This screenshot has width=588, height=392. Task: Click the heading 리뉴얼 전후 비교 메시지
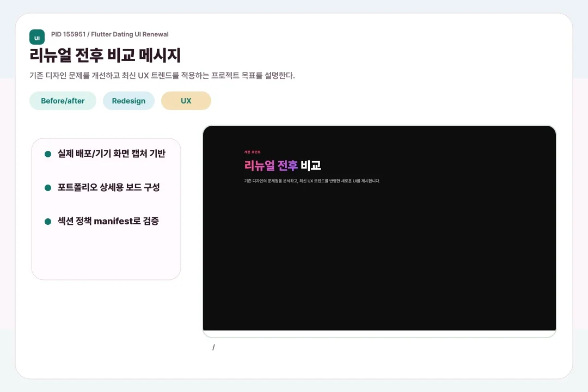105,55
